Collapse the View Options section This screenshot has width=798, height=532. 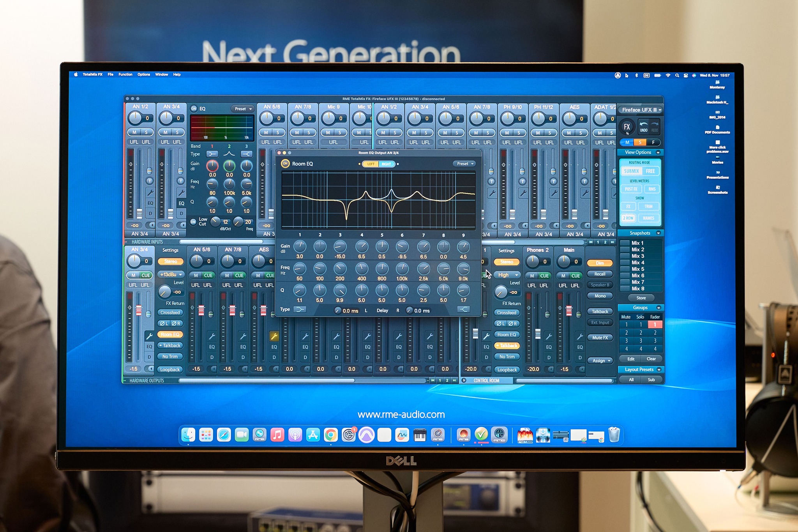(x=658, y=152)
